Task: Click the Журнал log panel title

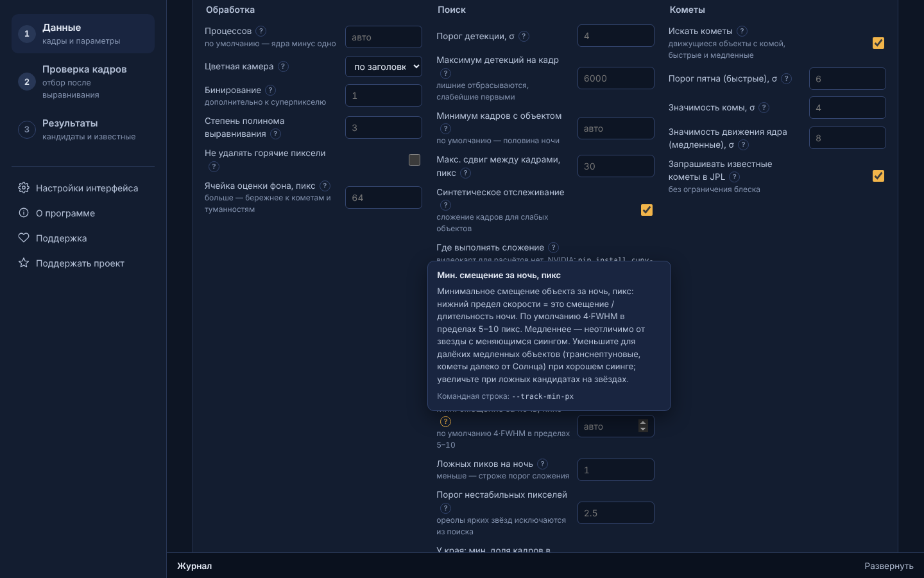Action: (x=194, y=566)
